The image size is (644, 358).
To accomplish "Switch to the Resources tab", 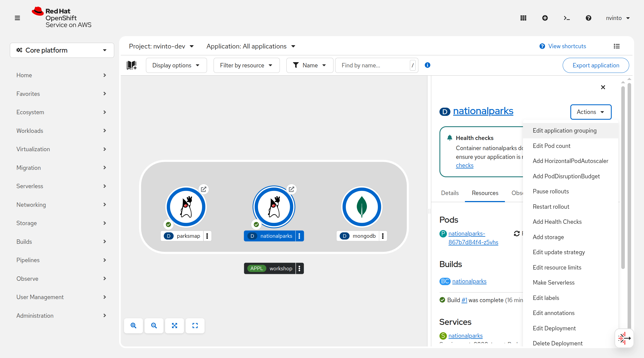I will (x=485, y=193).
